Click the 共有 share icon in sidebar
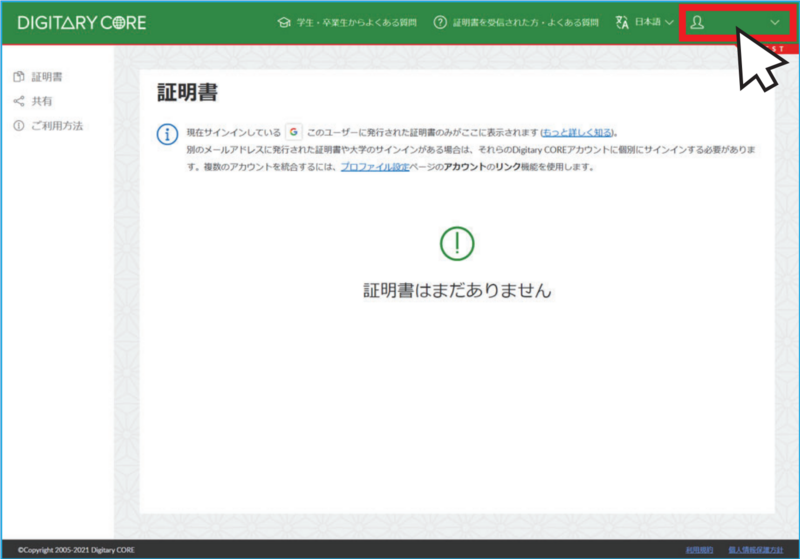Image resolution: width=800 pixels, height=559 pixels. tap(18, 101)
